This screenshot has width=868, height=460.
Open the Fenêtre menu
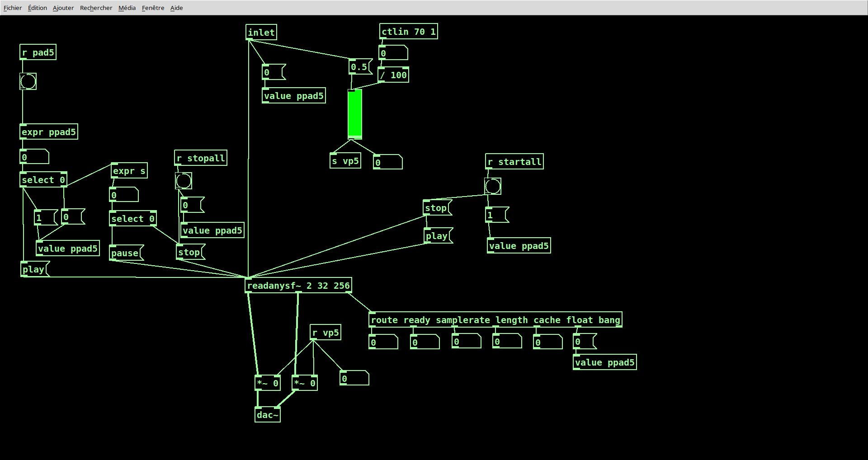click(x=153, y=8)
